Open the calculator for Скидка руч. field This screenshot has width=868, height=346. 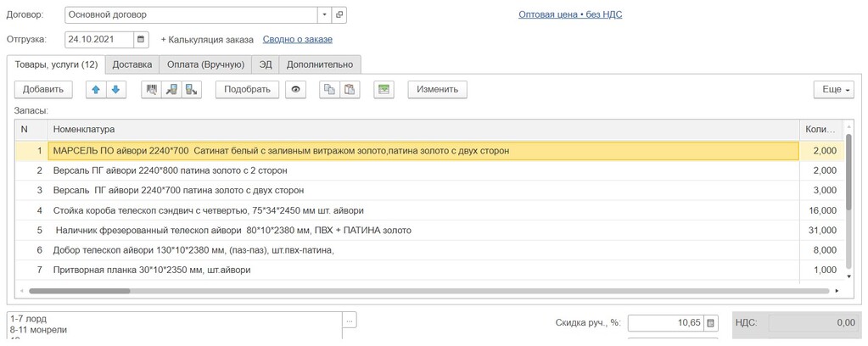pyautogui.click(x=711, y=322)
